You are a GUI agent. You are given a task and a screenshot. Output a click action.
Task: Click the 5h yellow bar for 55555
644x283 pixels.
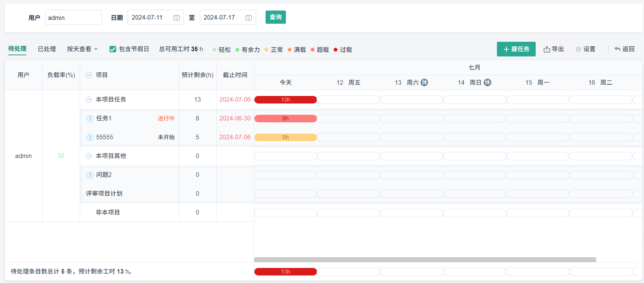(x=286, y=137)
